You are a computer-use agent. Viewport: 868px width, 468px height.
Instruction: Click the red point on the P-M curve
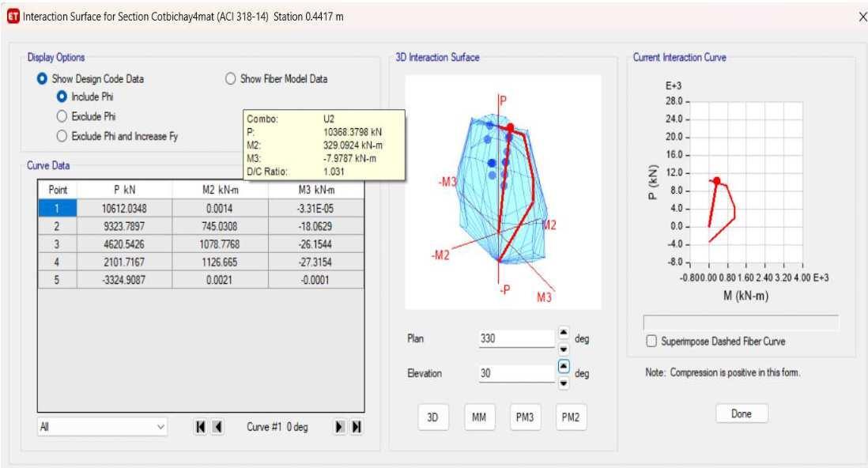(x=717, y=180)
